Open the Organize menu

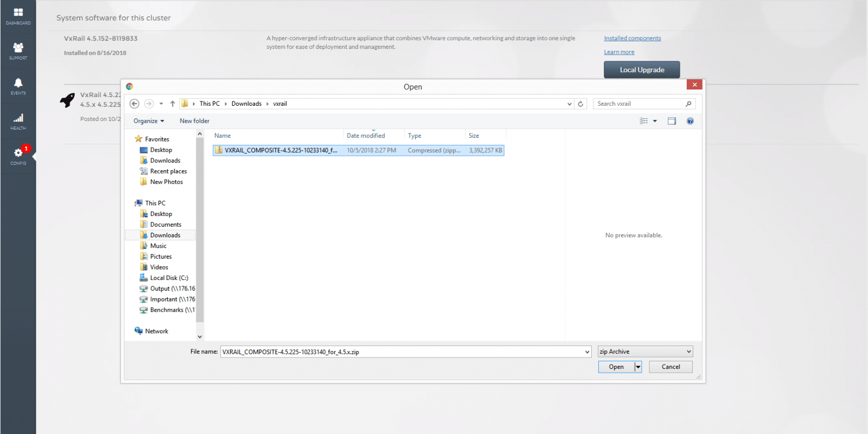149,121
